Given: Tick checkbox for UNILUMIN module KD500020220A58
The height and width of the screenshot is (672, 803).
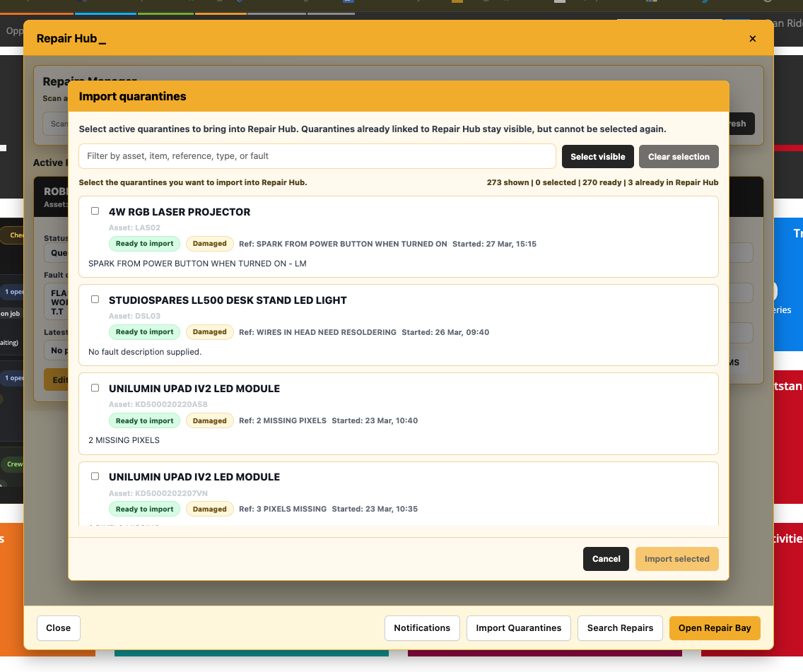Looking at the screenshot, I should coord(95,387).
